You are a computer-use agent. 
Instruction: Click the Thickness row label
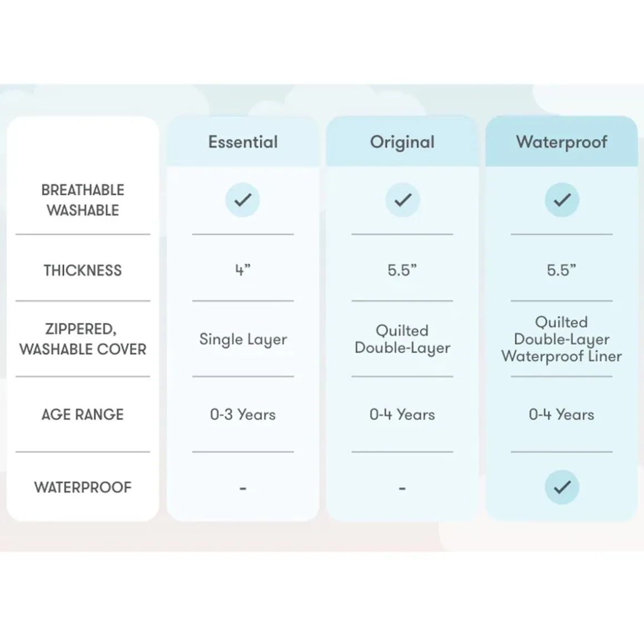point(83,270)
